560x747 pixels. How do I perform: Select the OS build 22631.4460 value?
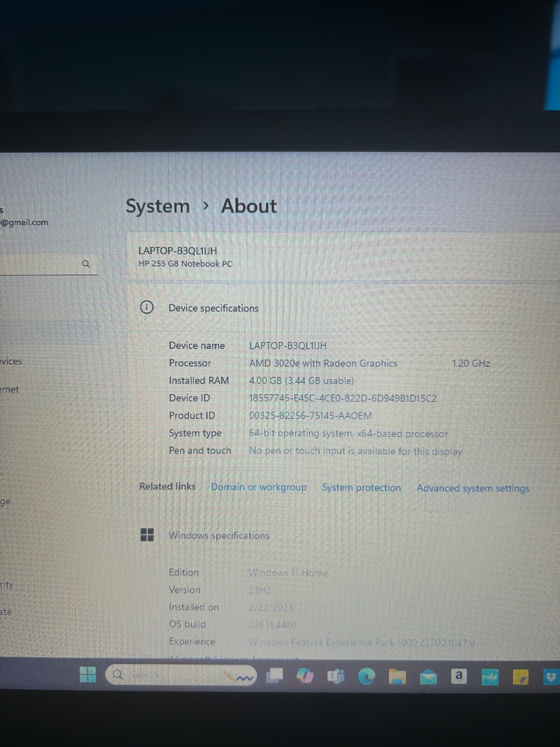point(273,624)
